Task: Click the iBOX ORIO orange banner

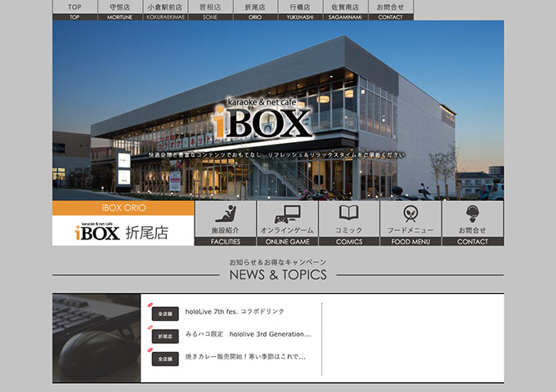Action: click(x=123, y=208)
